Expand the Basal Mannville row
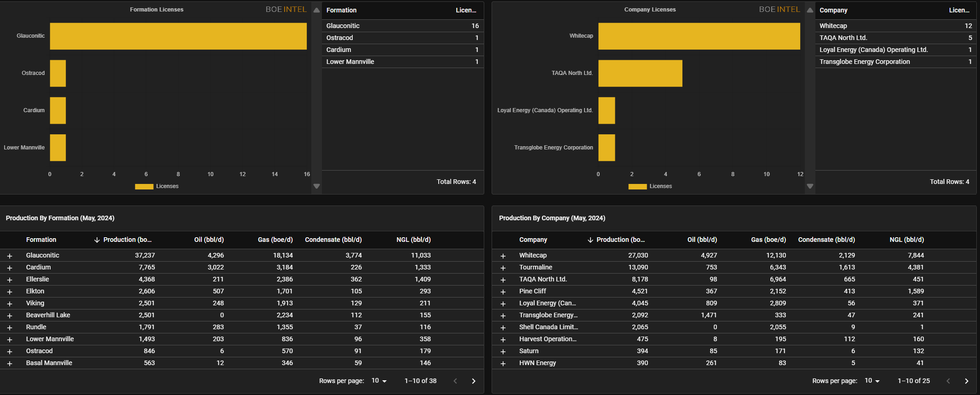Viewport: 980px width, 395px height. click(x=9, y=363)
